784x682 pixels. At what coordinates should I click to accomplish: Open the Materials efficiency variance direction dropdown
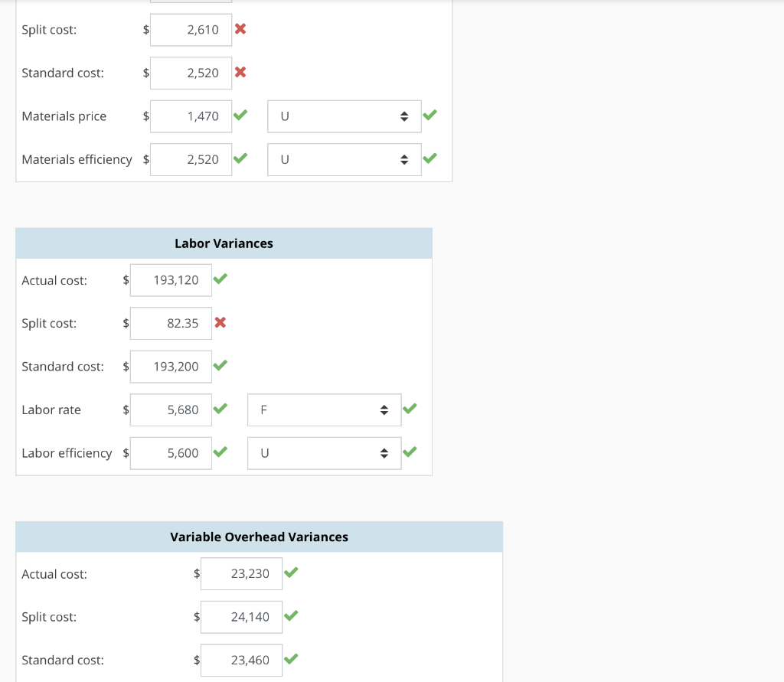point(344,159)
